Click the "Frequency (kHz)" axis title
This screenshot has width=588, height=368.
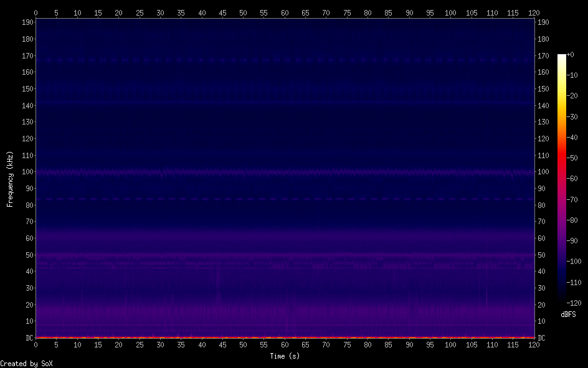tap(10, 179)
